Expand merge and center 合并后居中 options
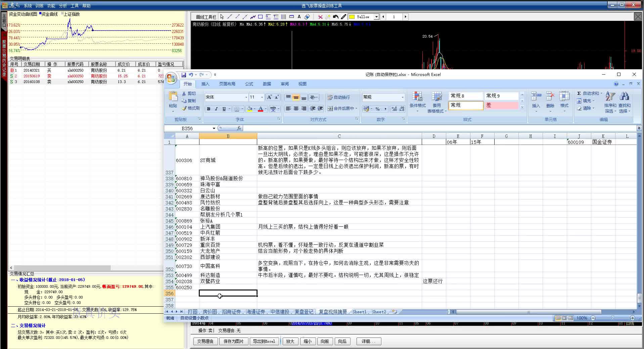 coord(356,108)
